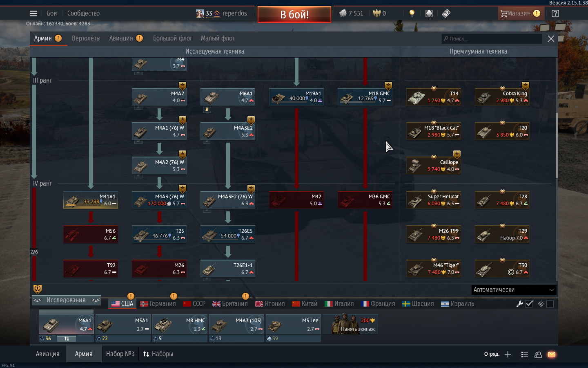Open the Сообщество menu
This screenshot has width=588, height=368.
[83, 13]
